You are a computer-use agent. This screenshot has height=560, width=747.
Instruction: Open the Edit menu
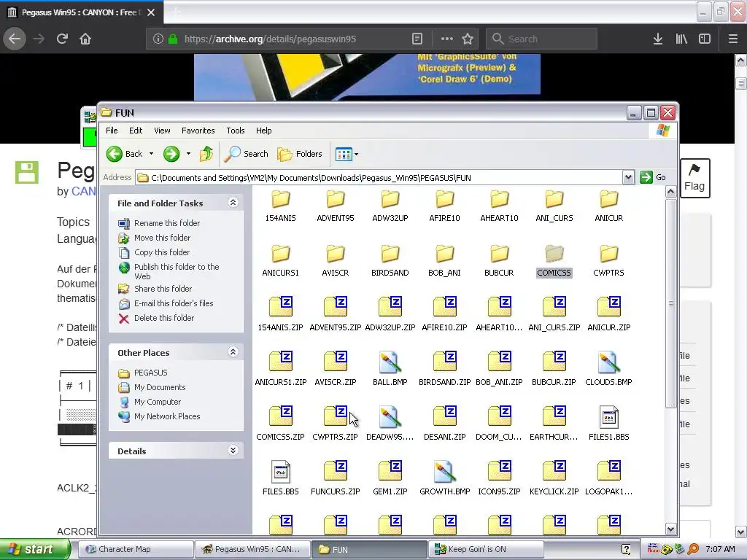[135, 131]
